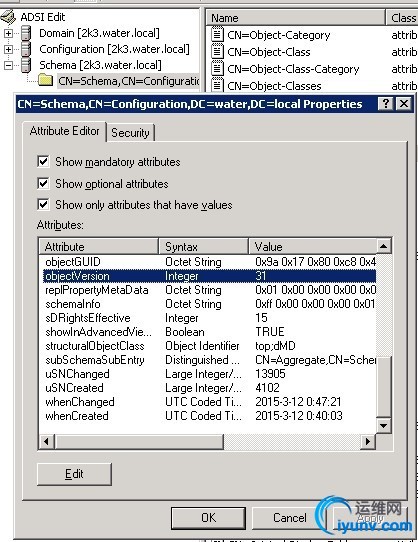Click the vertical scrollbar thumb in attributes list

coord(383,387)
